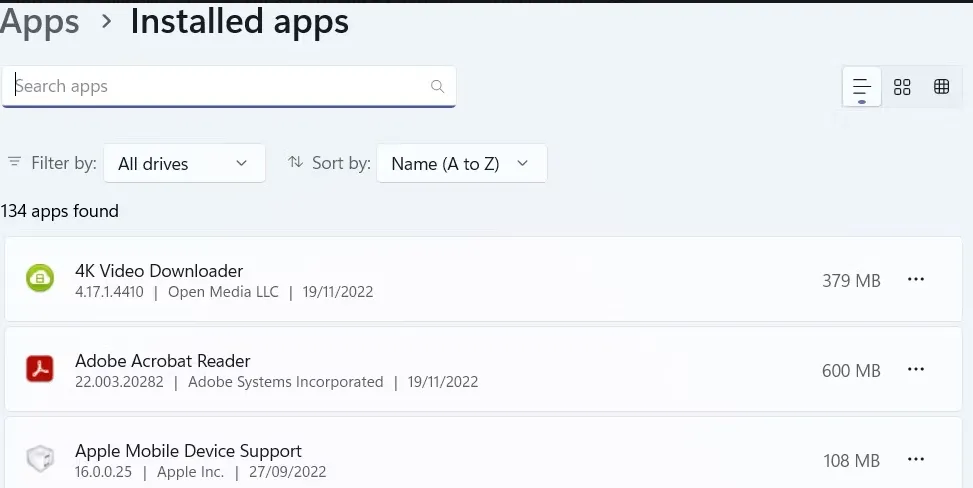The height and width of the screenshot is (488, 973).
Task: Click version 16.0.0.25 text
Action: click(104, 472)
